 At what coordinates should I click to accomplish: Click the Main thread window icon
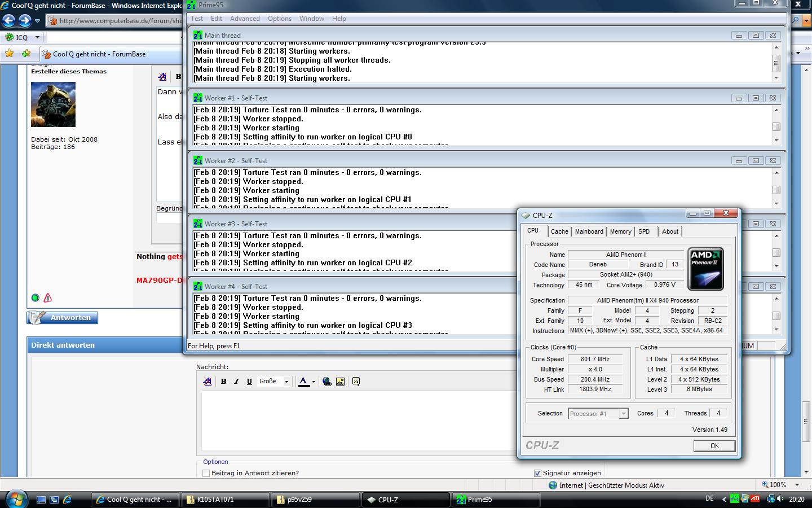pyautogui.click(x=198, y=35)
